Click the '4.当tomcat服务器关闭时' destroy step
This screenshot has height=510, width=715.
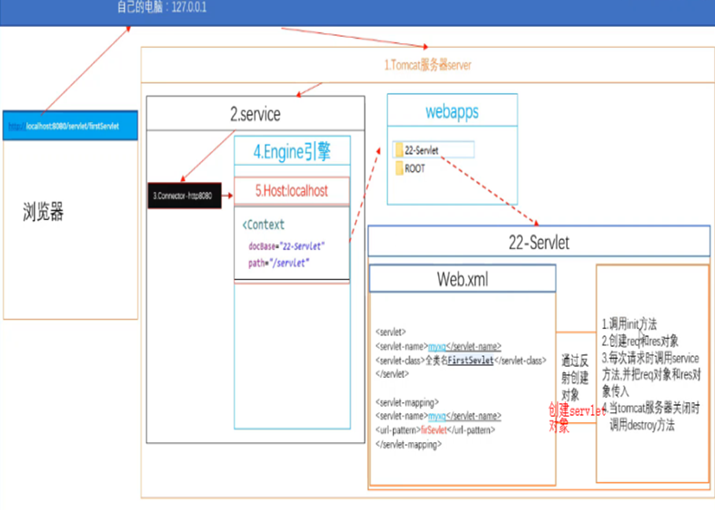[x=650, y=416]
